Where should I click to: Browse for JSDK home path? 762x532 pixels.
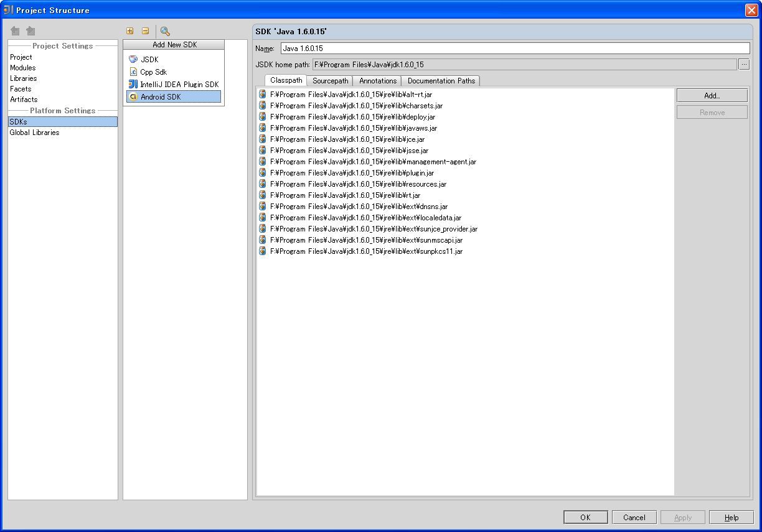click(x=744, y=65)
